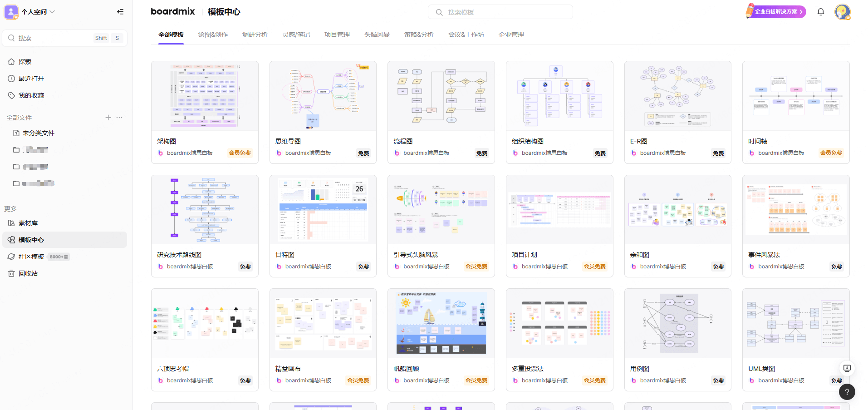
Task: Open the 企业管理 tab
Action: click(511, 35)
